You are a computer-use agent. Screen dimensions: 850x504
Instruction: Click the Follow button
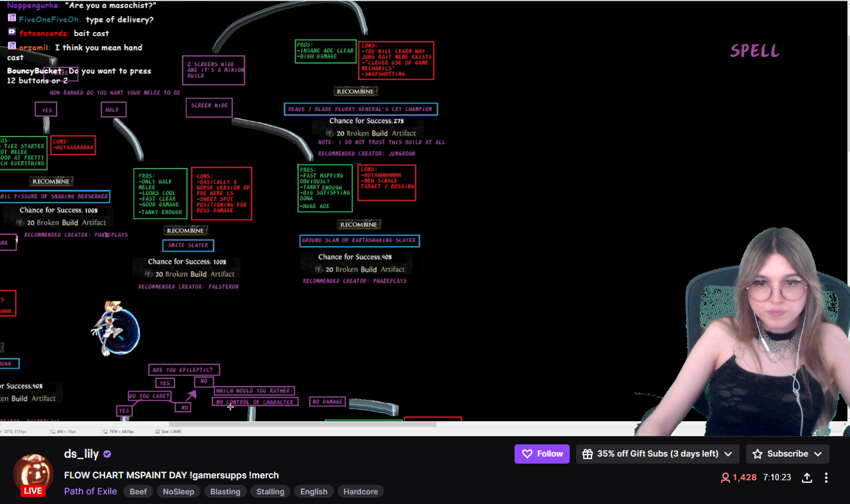pos(542,453)
